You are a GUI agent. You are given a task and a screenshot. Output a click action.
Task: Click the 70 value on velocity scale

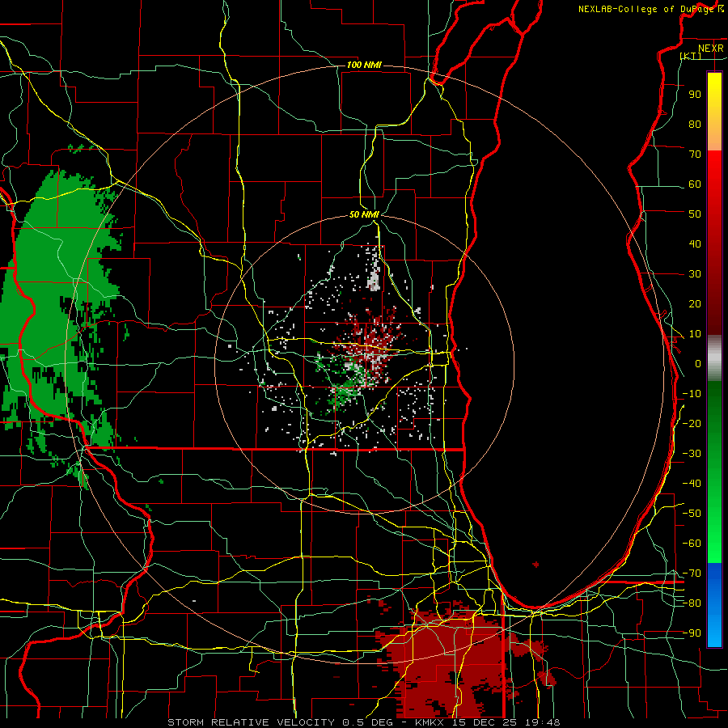(695, 154)
